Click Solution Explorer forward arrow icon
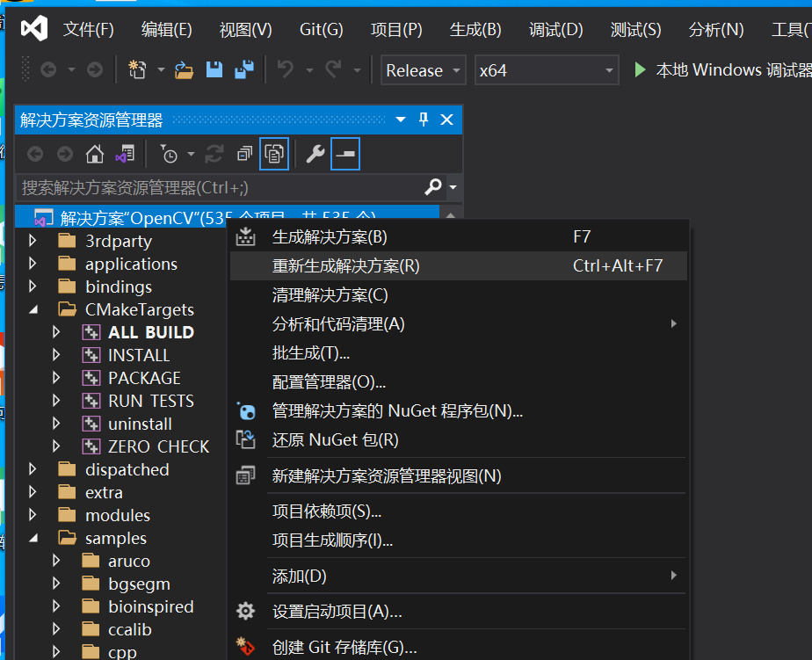The width and height of the screenshot is (812, 660). point(65,154)
